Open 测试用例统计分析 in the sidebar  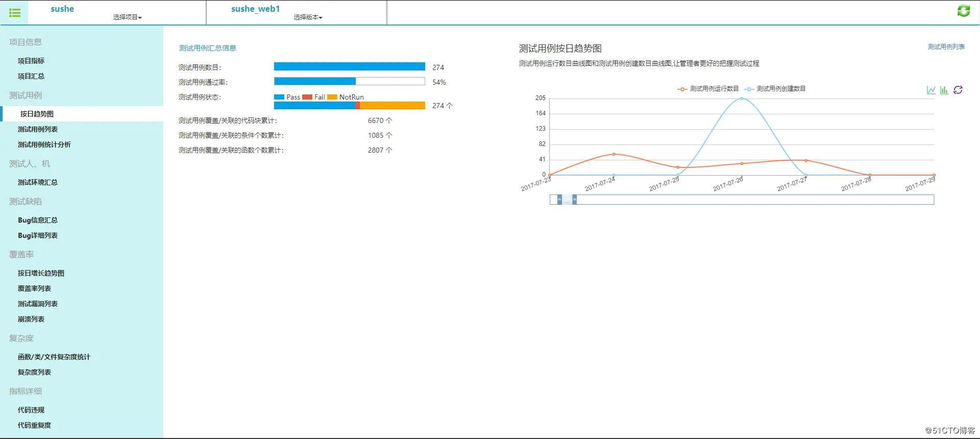(x=44, y=144)
